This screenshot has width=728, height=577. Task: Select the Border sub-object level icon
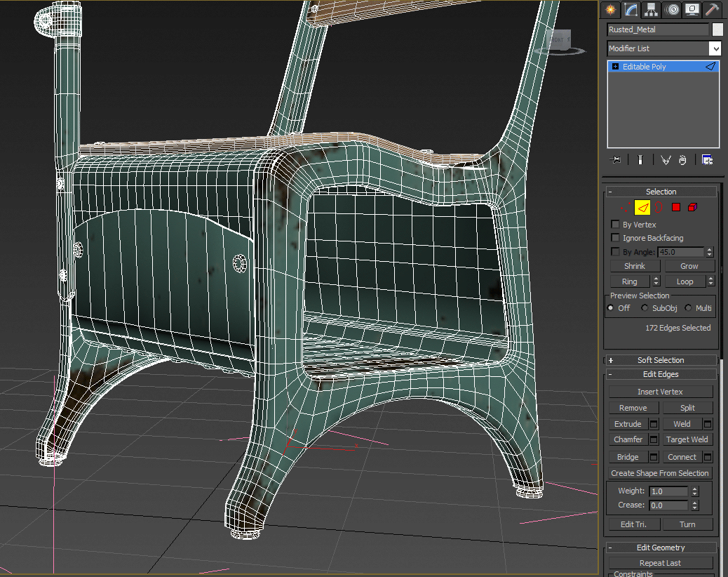(659, 207)
